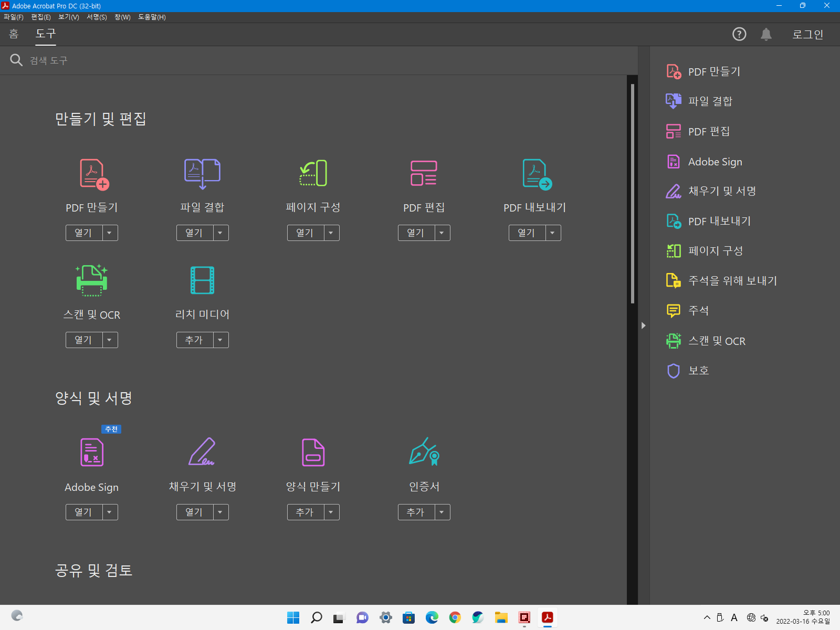
Task: Open File Explorer from the taskbar
Action: [x=501, y=617]
